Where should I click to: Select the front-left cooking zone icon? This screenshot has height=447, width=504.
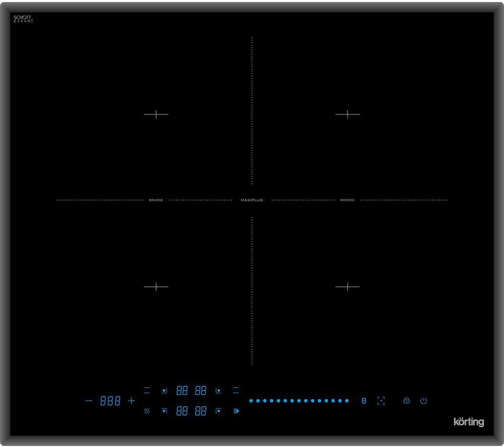(164, 411)
